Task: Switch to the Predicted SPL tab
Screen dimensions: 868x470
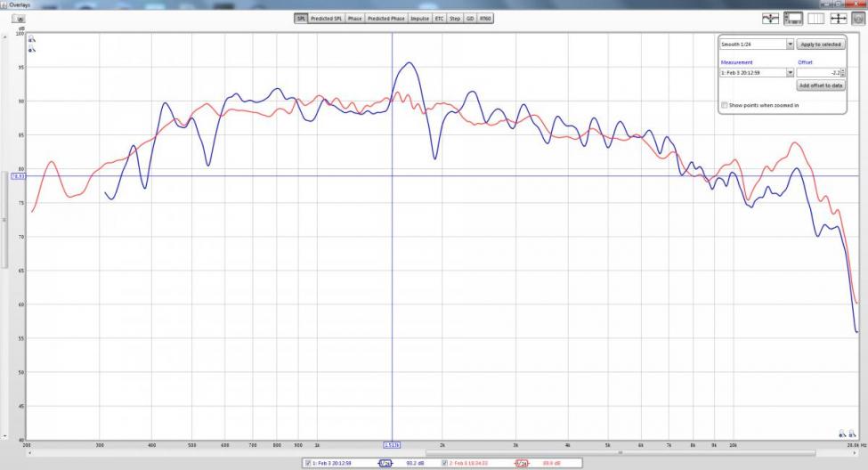Action: click(326, 19)
